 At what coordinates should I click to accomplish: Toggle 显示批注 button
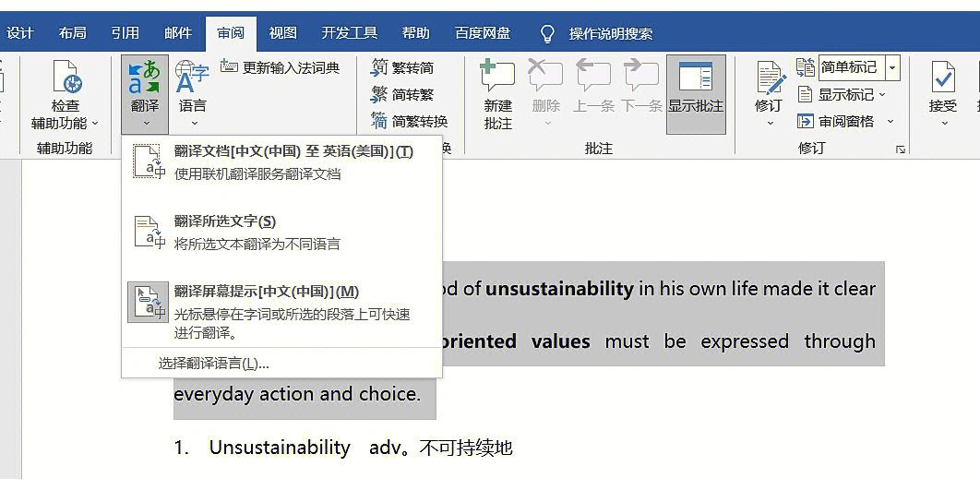[697, 94]
